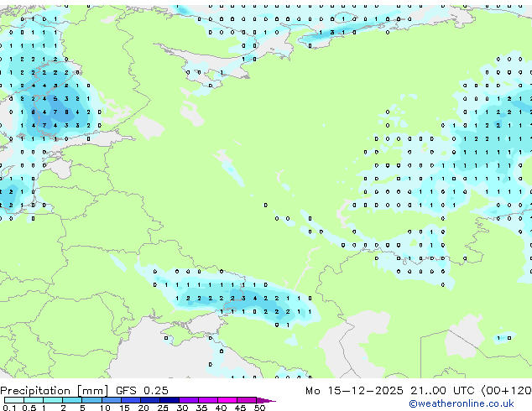Click the 2–5 mm legend color box
Screen dimensions: 532x411
[x=72, y=400]
